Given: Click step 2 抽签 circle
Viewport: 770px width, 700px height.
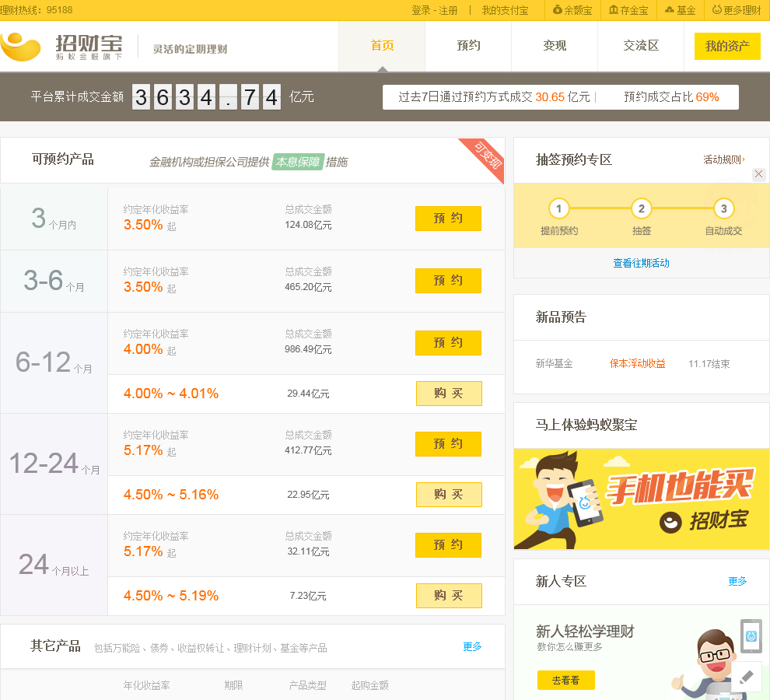Looking at the screenshot, I should [642, 208].
